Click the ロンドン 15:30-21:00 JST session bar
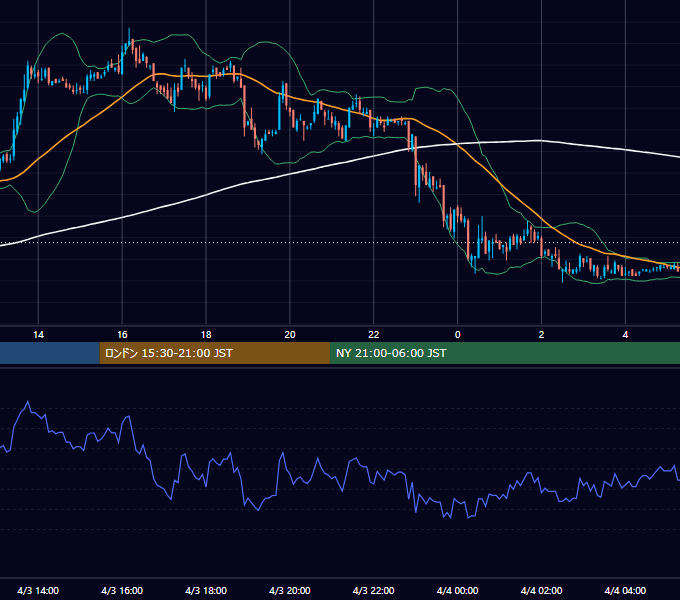Viewport: 680px width, 600px height. click(215, 353)
